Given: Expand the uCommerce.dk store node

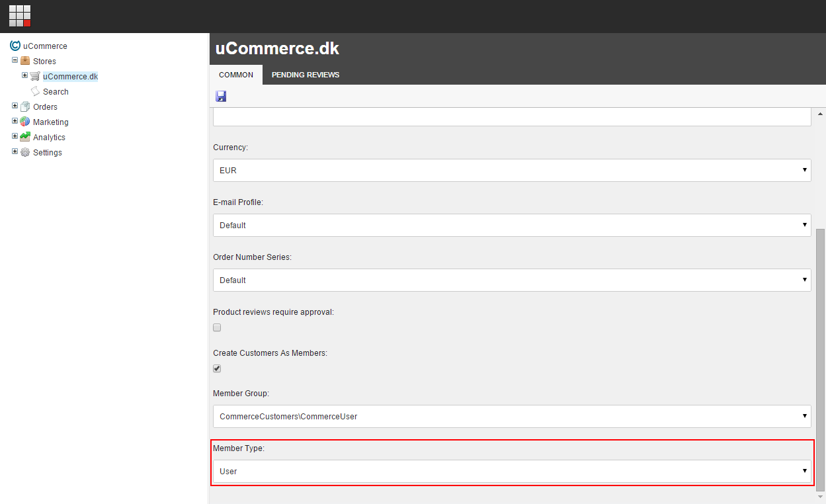Looking at the screenshot, I should pos(24,75).
